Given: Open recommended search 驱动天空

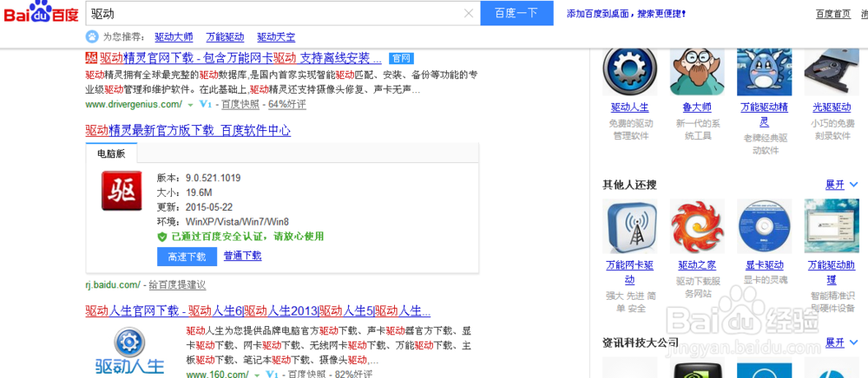Looking at the screenshot, I should (x=276, y=37).
